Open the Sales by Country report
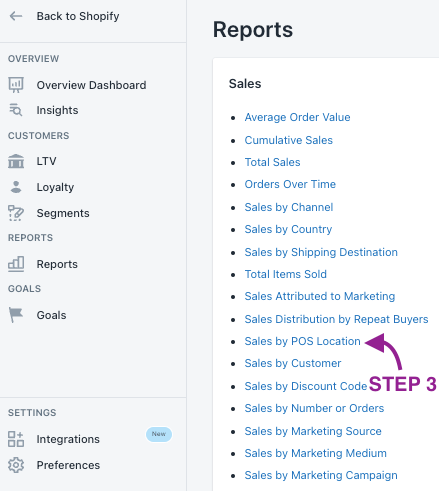 click(x=288, y=229)
